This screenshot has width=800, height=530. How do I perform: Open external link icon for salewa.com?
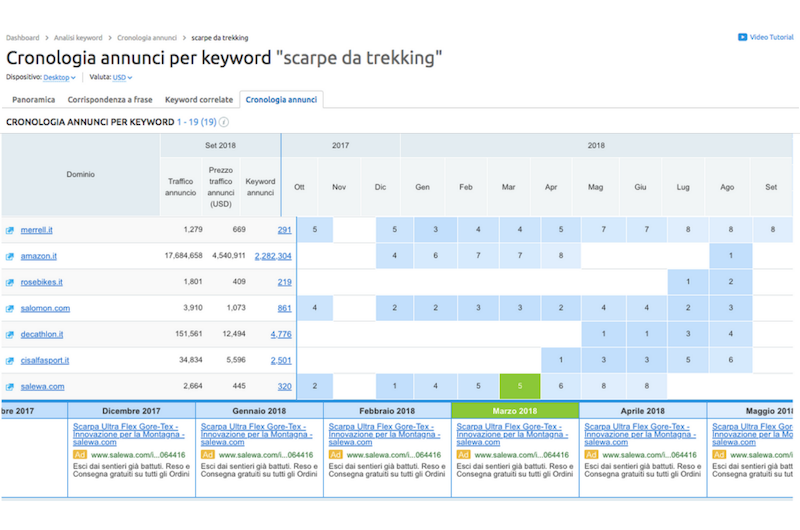(x=10, y=387)
